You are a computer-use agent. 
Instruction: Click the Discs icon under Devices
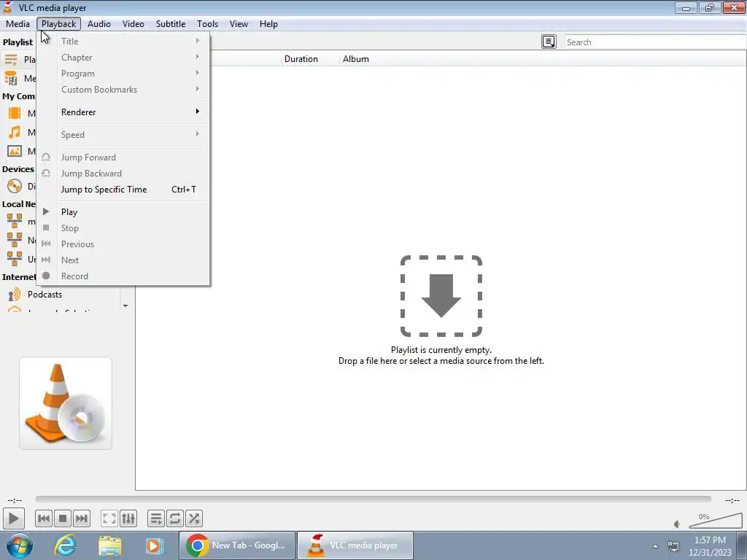click(x=15, y=186)
